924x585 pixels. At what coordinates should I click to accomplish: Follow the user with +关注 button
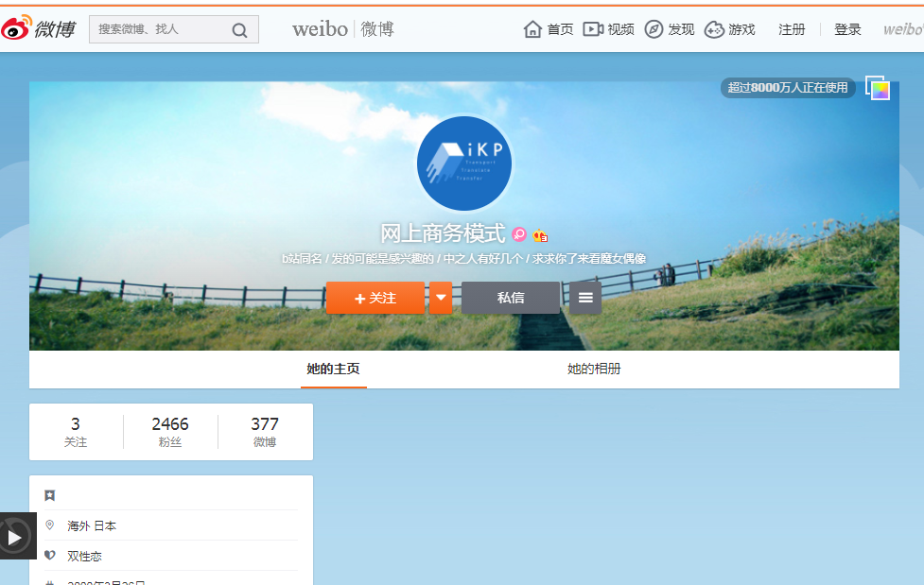tap(375, 298)
